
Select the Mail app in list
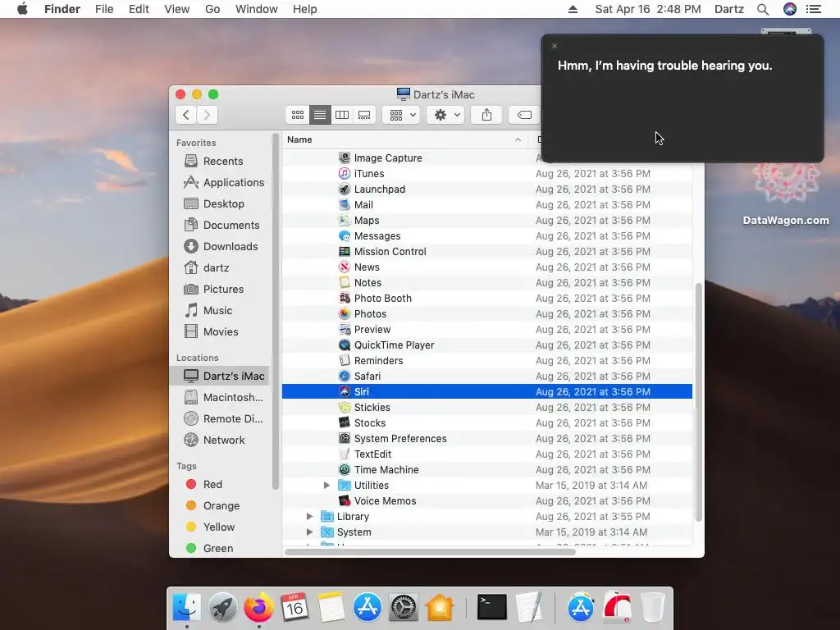[x=487, y=204]
